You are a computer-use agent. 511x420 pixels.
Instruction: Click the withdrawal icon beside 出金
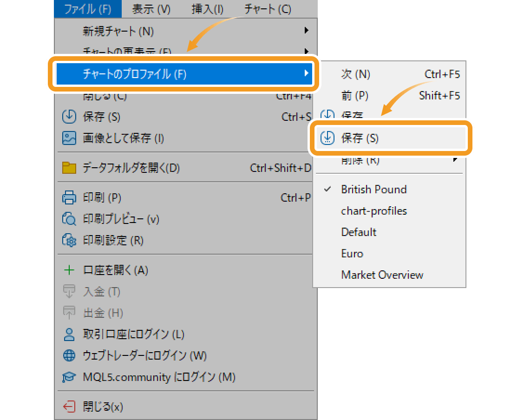tap(69, 313)
